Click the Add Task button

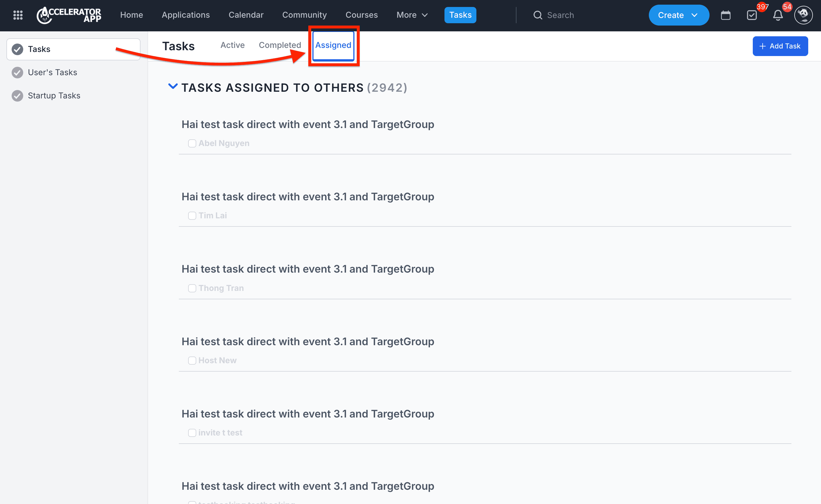tap(780, 46)
